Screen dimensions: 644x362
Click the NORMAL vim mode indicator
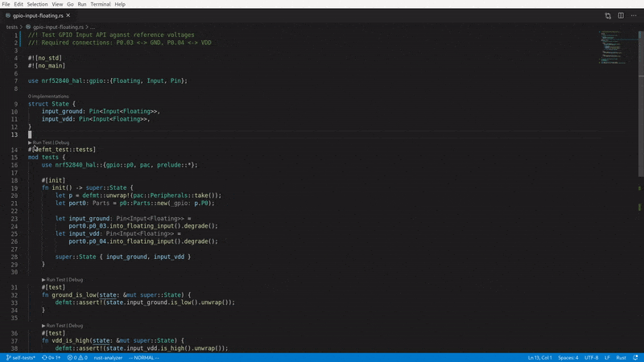pos(144,358)
